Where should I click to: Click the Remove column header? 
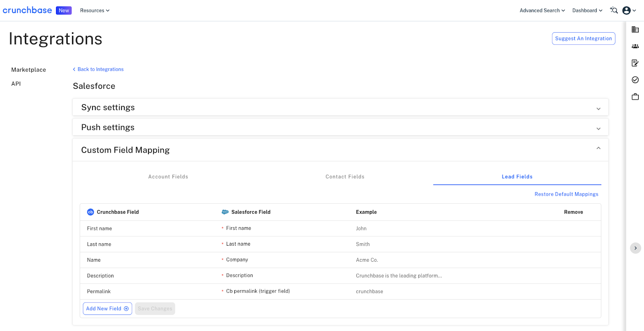click(574, 212)
